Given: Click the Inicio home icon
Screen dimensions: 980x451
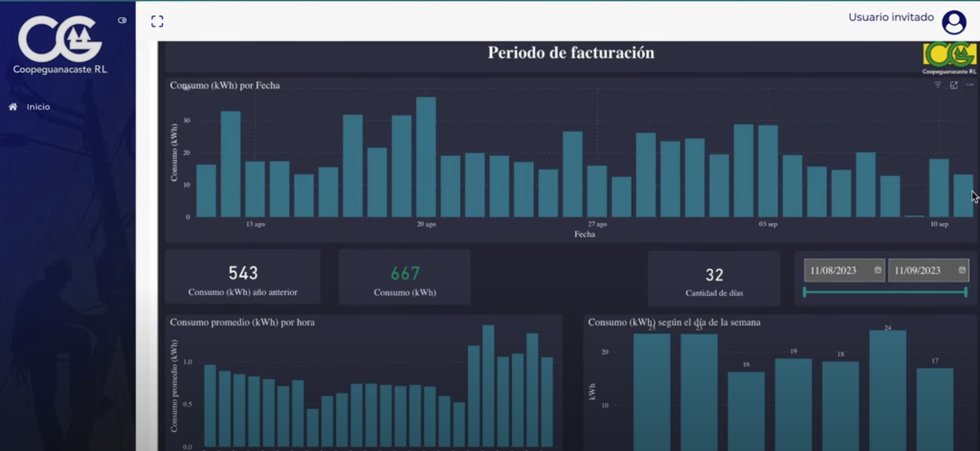Looking at the screenshot, I should tap(12, 107).
